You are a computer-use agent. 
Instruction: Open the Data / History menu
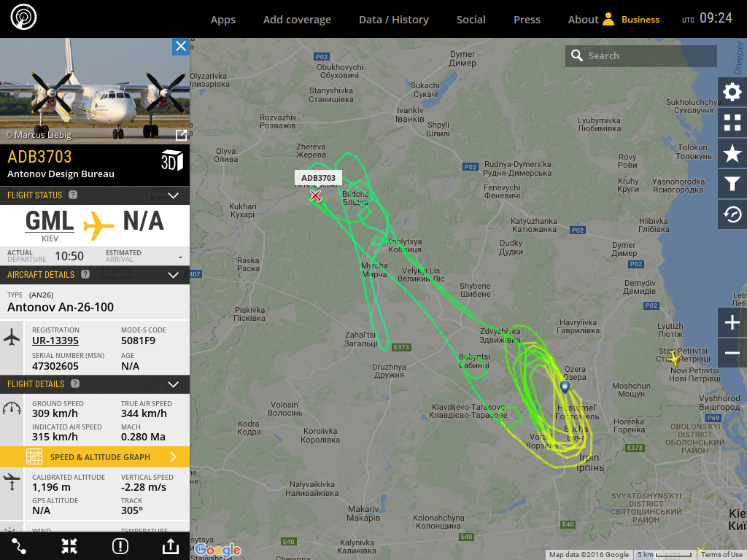coord(393,20)
